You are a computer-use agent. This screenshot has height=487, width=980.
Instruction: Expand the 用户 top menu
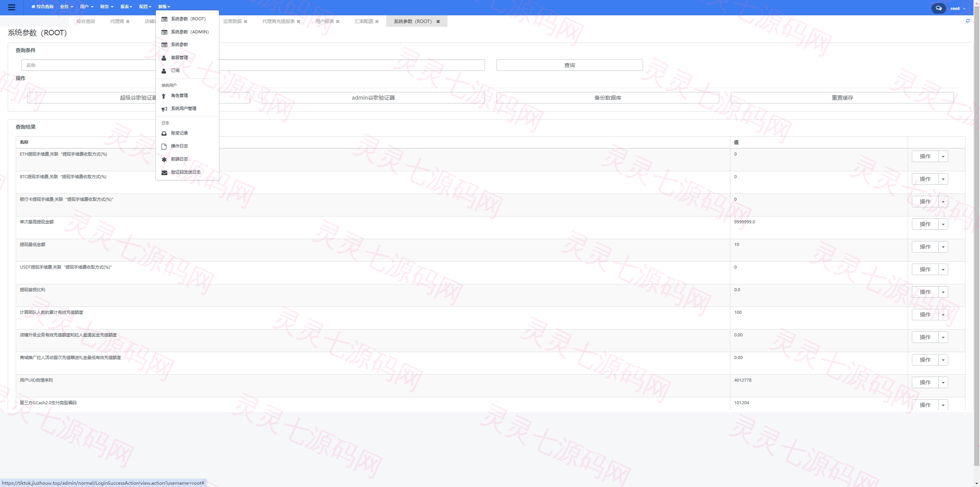click(x=87, y=7)
